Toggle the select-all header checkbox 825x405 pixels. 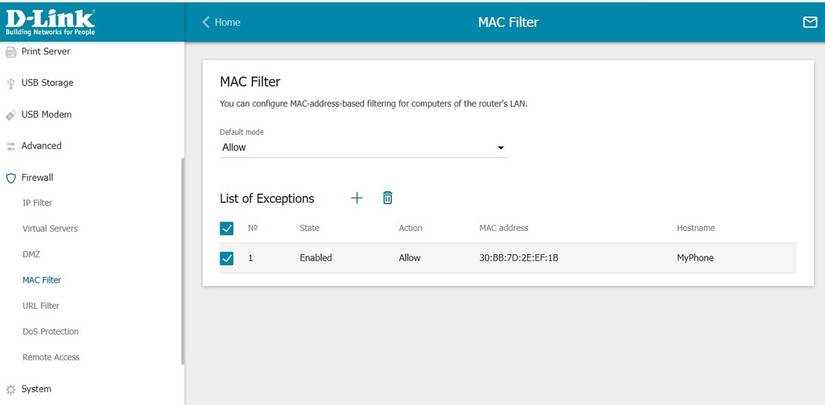click(x=227, y=229)
